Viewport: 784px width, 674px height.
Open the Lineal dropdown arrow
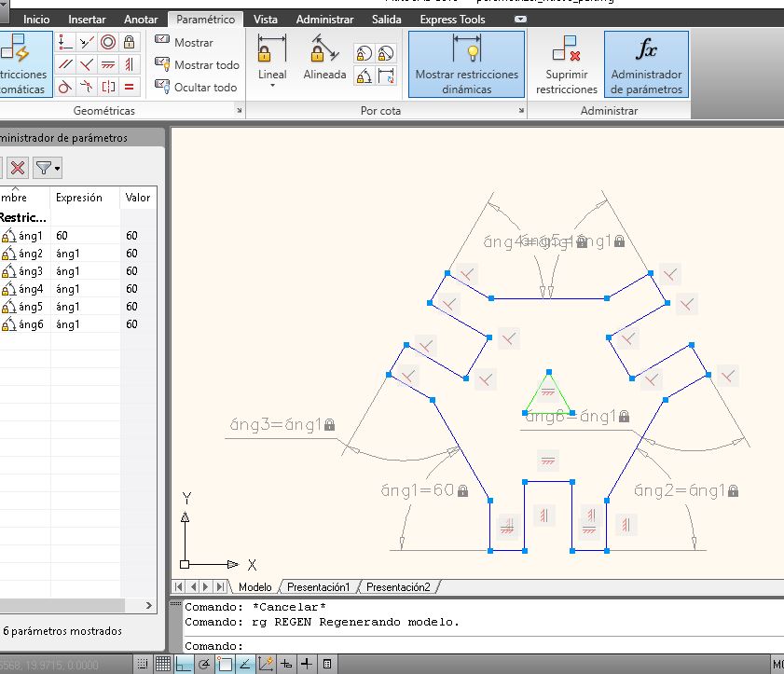[272, 86]
